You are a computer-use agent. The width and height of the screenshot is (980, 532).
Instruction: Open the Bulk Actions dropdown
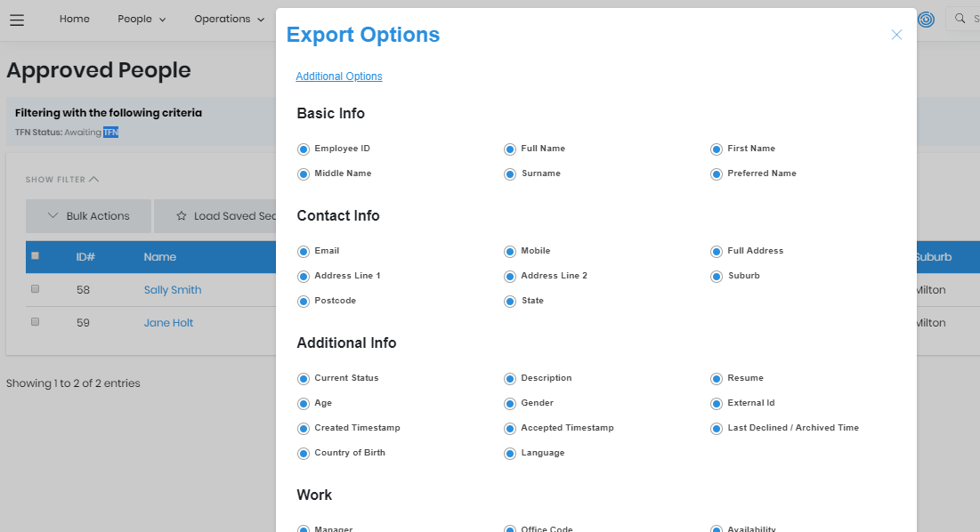coord(88,216)
